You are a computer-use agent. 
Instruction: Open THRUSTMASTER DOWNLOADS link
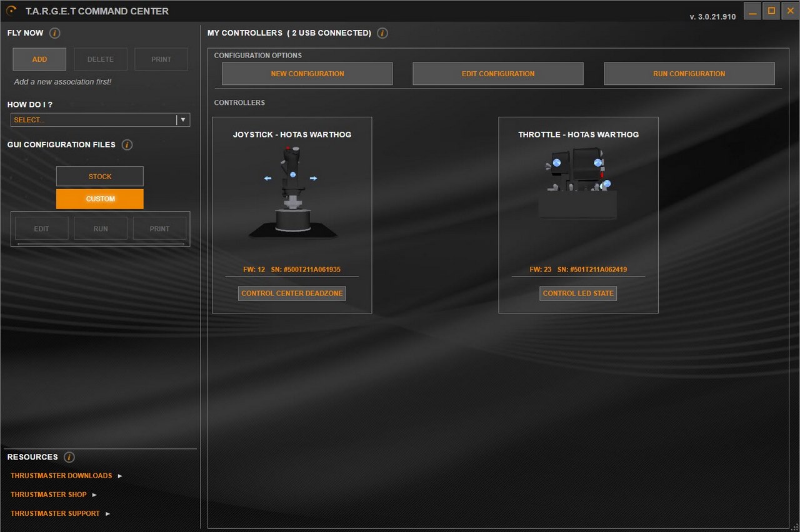(x=61, y=476)
